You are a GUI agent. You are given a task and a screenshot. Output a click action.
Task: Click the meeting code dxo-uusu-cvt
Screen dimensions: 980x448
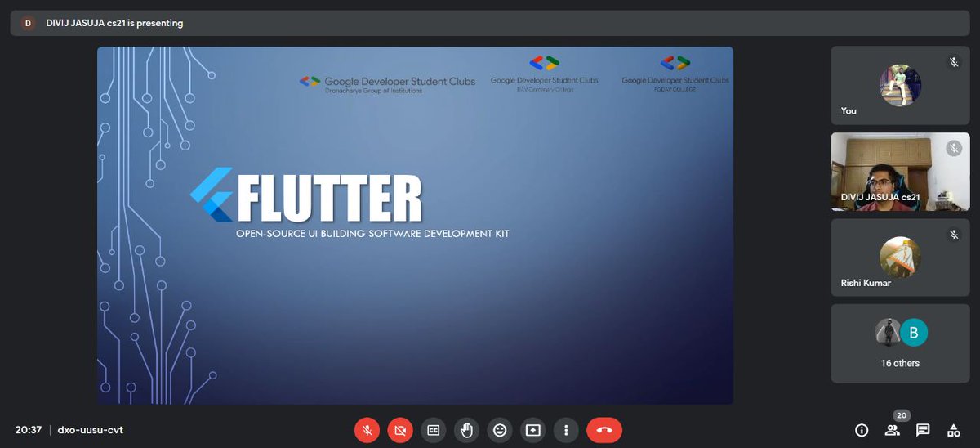click(91, 430)
